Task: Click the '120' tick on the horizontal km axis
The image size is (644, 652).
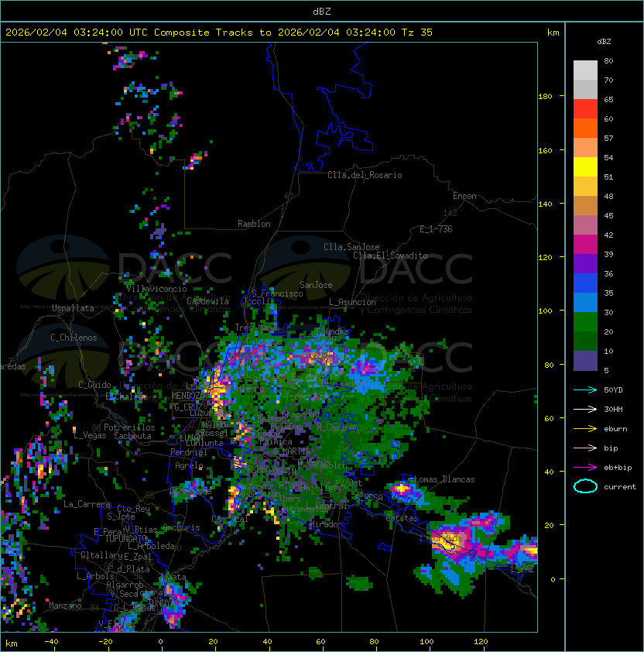Action: coord(481,642)
